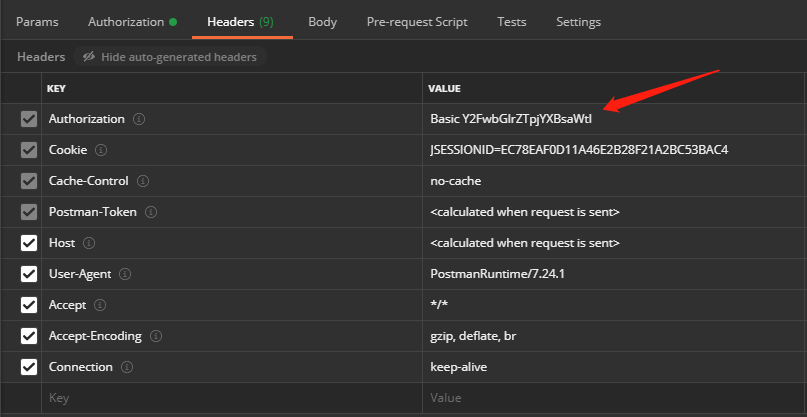Click the Connection key name

(81, 367)
